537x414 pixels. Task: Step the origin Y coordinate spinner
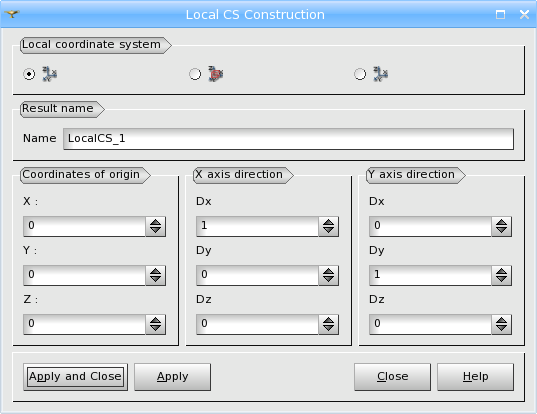tap(155, 275)
